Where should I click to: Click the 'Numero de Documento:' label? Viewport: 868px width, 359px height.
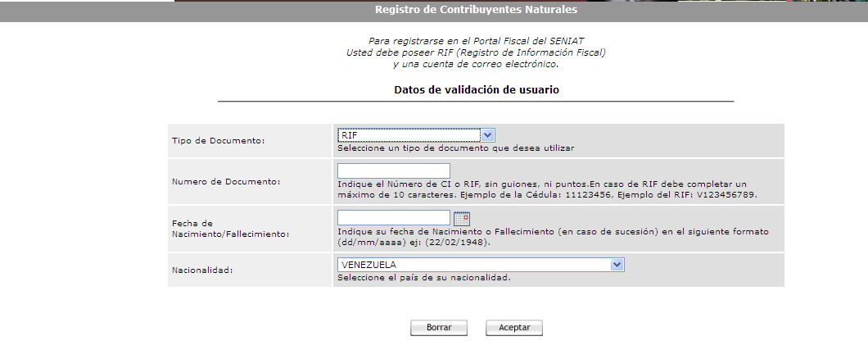(226, 182)
